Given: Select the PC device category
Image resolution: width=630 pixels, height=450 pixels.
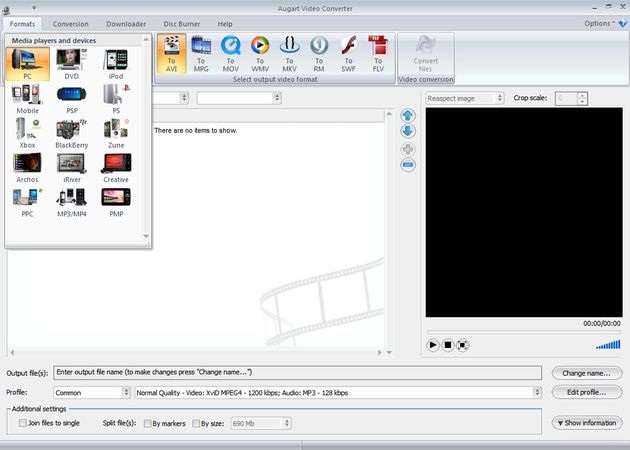Looking at the screenshot, I should point(28,64).
